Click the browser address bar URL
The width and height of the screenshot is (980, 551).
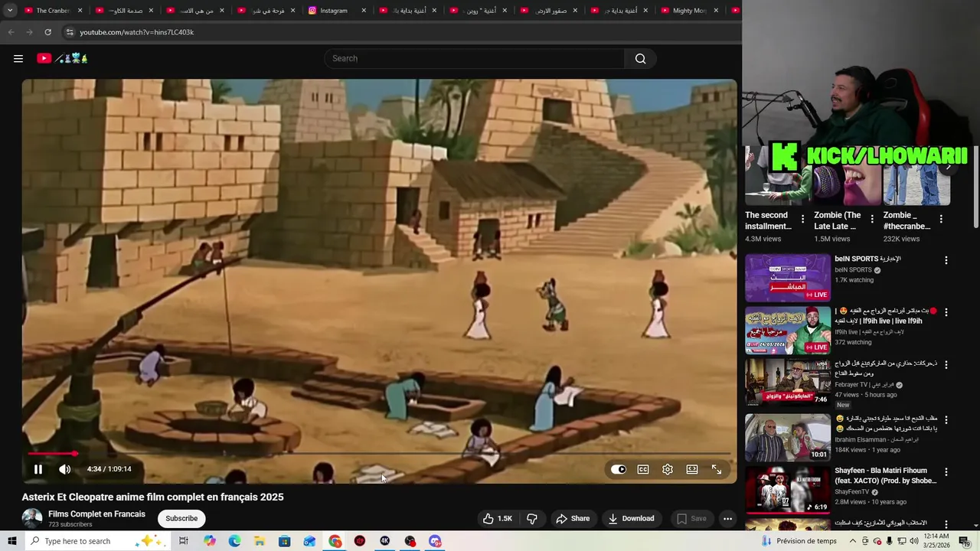(x=136, y=32)
